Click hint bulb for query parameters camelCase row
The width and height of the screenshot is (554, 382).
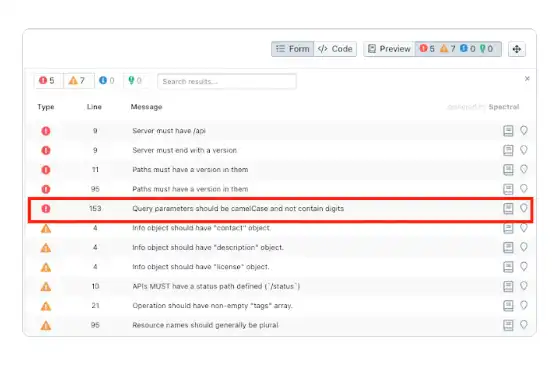pyautogui.click(x=524, y=208)
